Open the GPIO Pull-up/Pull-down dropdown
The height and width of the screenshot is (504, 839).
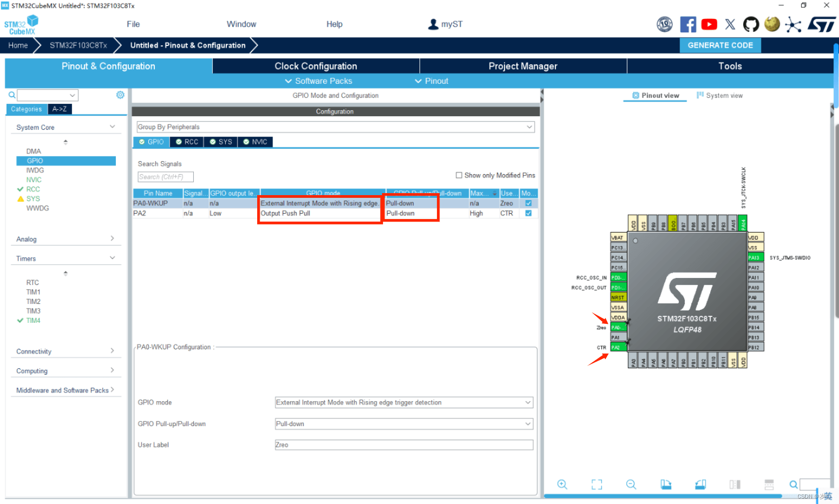click(x=404, y=424)
